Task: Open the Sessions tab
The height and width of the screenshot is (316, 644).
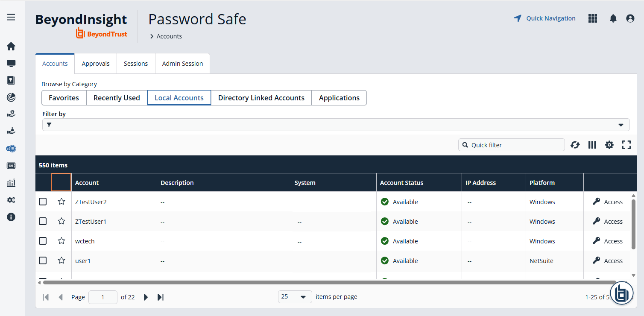Action: (135, 63)
